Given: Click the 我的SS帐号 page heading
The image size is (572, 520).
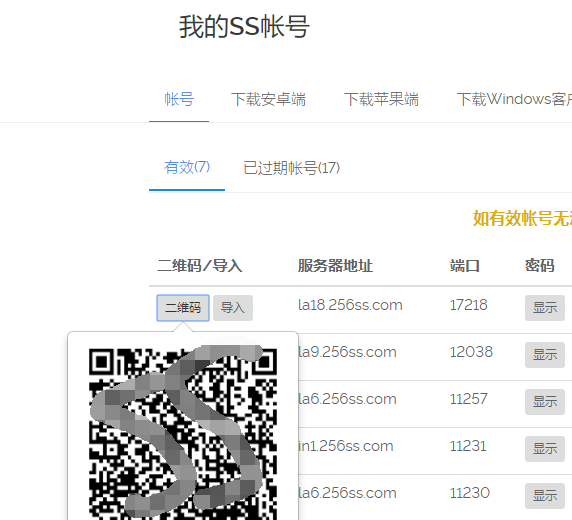Looking at the screenshot, I should click(244, 27).
